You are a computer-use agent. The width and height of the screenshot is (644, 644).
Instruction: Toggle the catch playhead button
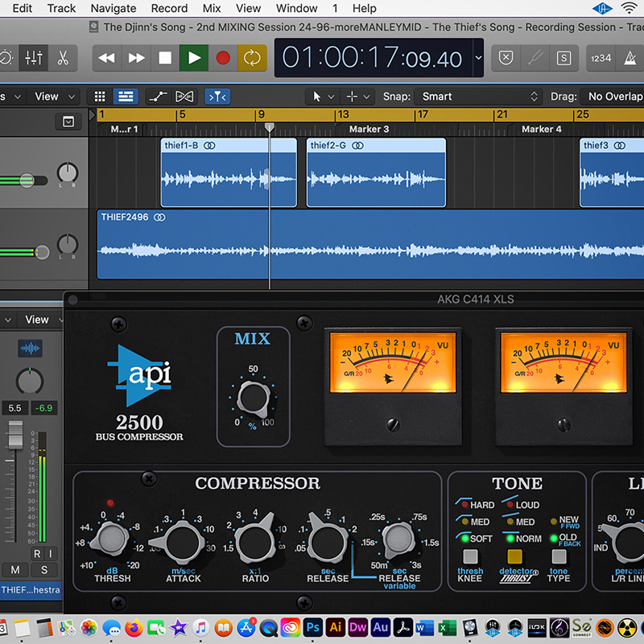coord(217,97)
